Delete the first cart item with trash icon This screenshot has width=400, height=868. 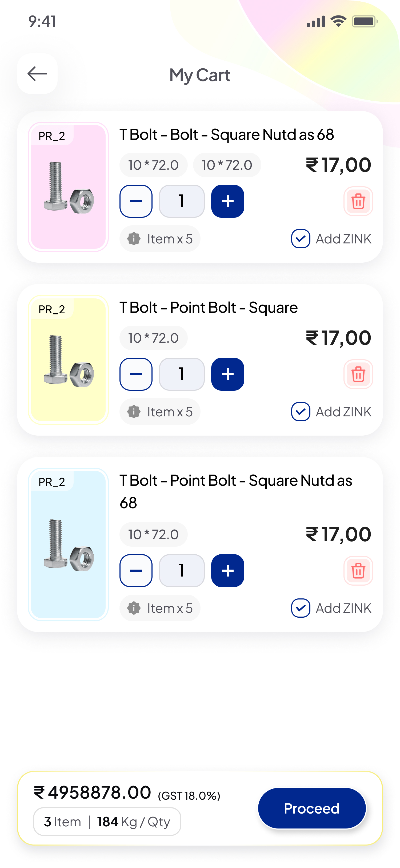[358, 202]
